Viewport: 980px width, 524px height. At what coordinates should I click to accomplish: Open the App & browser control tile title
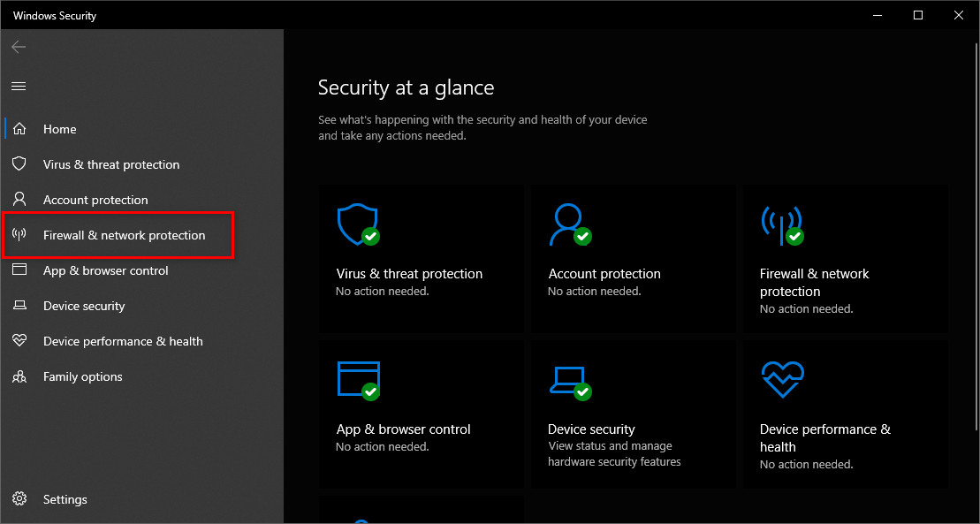click(x=403, y=429)
